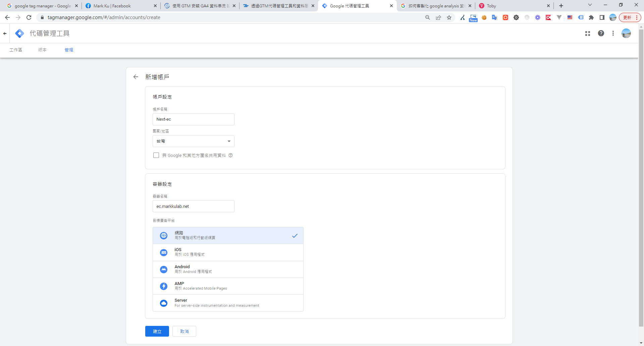644x346 pixels.
Task: Click the blue 建立 button
Action: 157,331
